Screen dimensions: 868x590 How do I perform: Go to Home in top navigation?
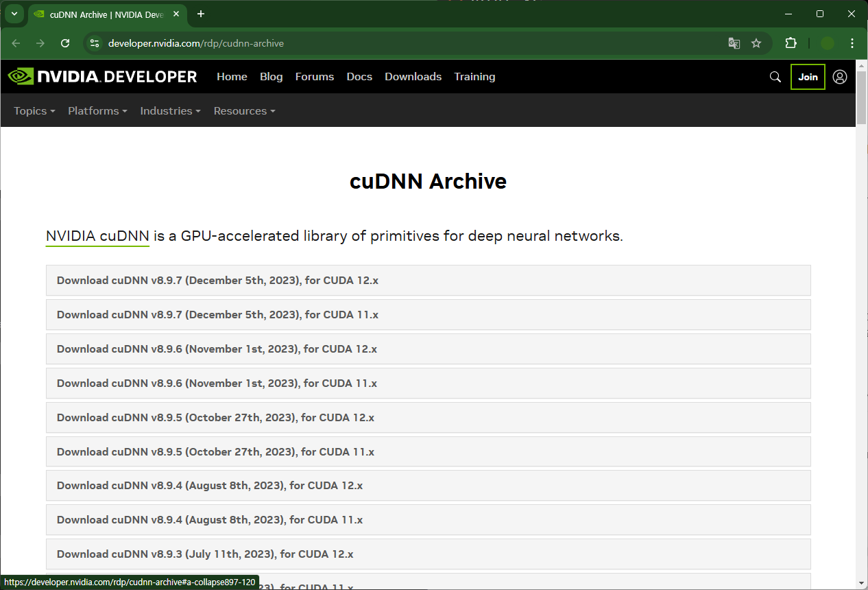click(232, 77)
